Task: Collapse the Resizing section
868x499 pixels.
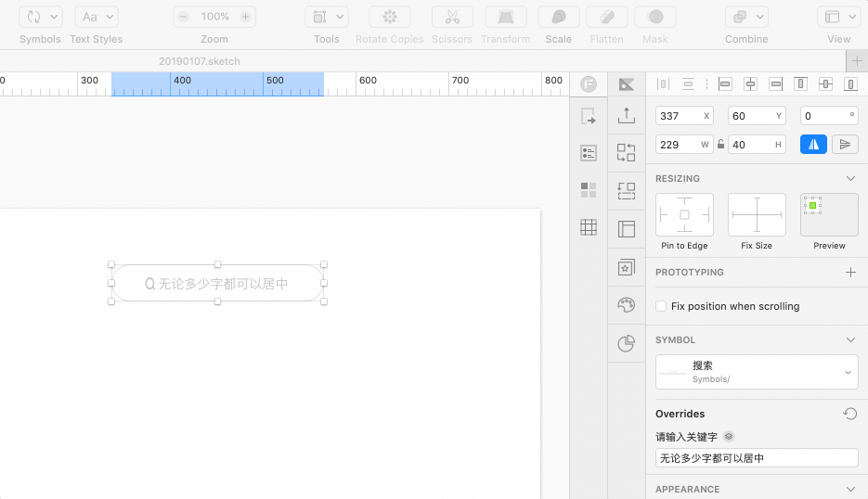Action: coord(850,178)
